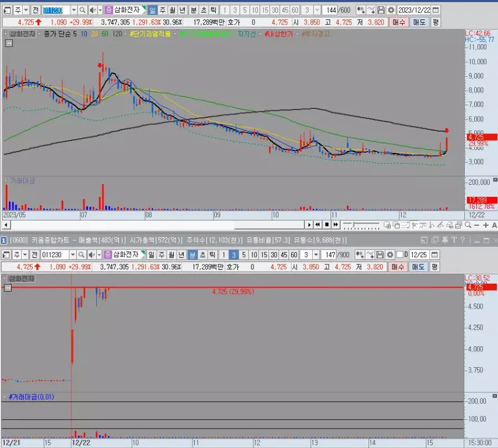The width and height of the screenshot is (498, 448).
Task: Select 5-minute interval in lower chart
Action: pos(244,254)
